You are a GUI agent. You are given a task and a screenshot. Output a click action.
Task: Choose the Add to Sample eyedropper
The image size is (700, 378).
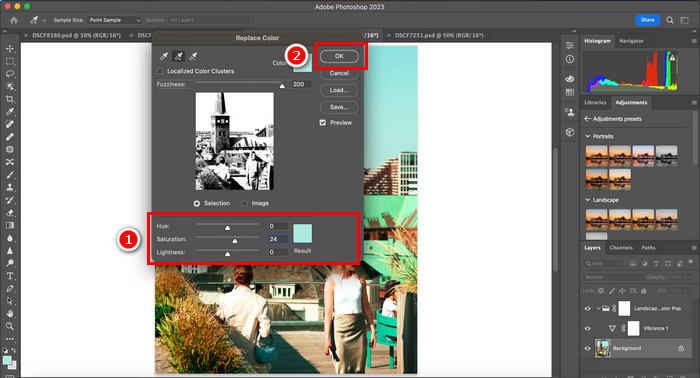coord(179,56)
